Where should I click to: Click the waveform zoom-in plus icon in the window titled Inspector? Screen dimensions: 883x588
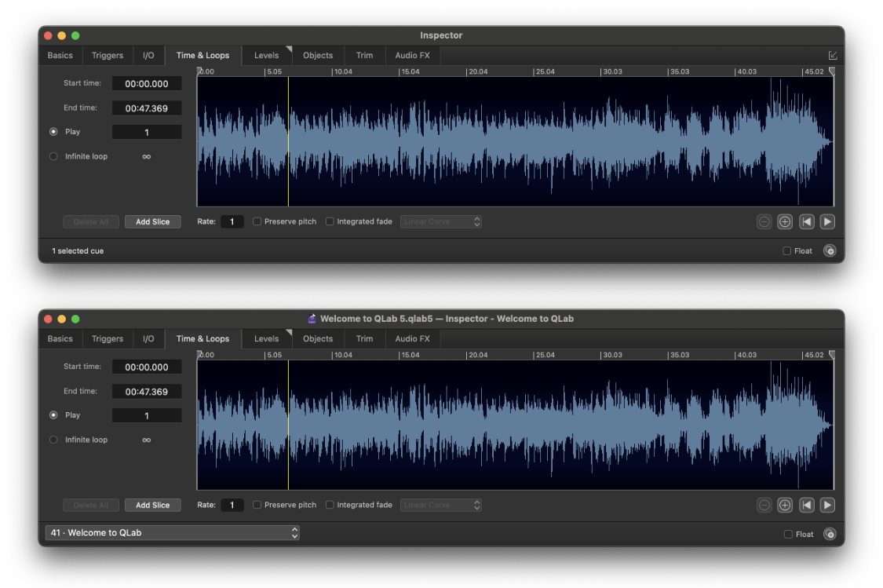784,222
